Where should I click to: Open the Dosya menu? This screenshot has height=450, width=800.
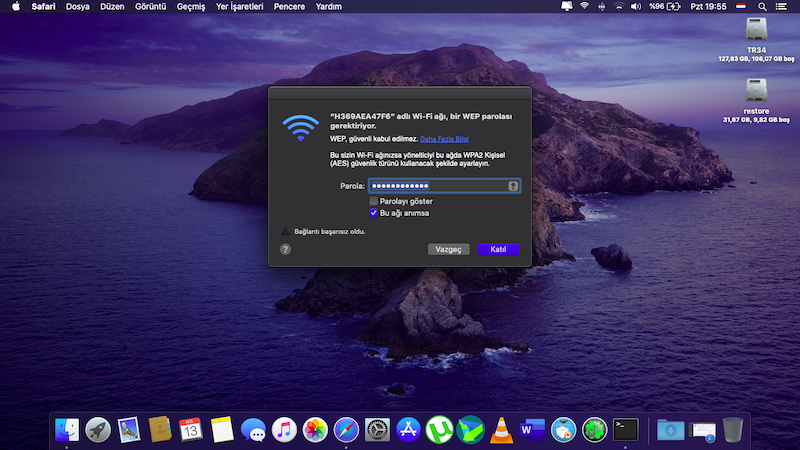click(x=77, y=6)
